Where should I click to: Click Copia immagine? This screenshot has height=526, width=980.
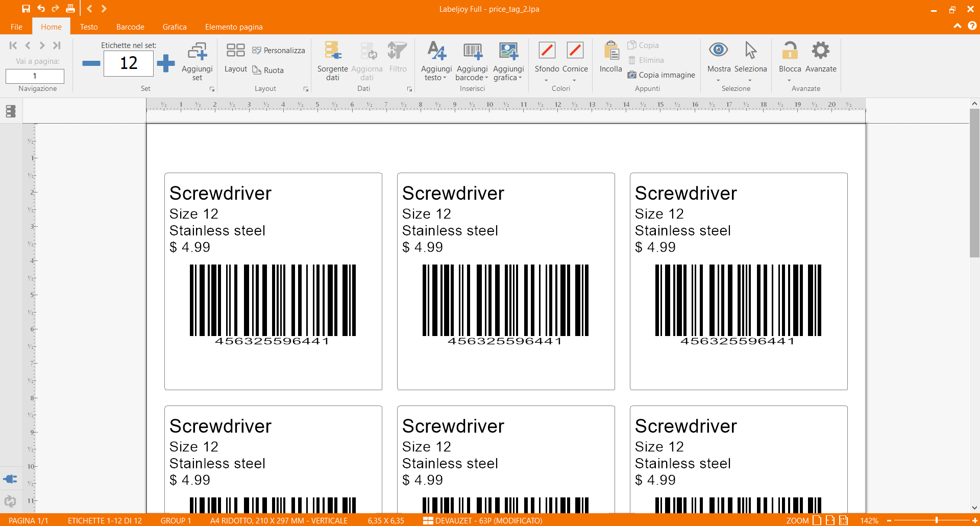coord(661,75)
